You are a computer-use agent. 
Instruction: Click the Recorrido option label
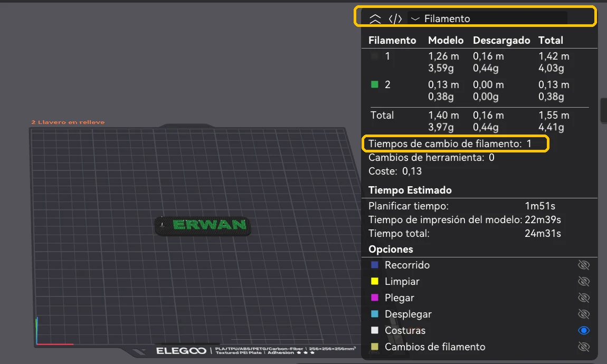point(407,265)
